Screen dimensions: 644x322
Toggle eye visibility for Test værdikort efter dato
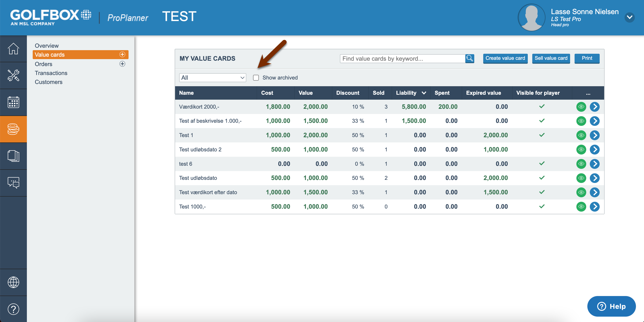click(x=581, y=192)
